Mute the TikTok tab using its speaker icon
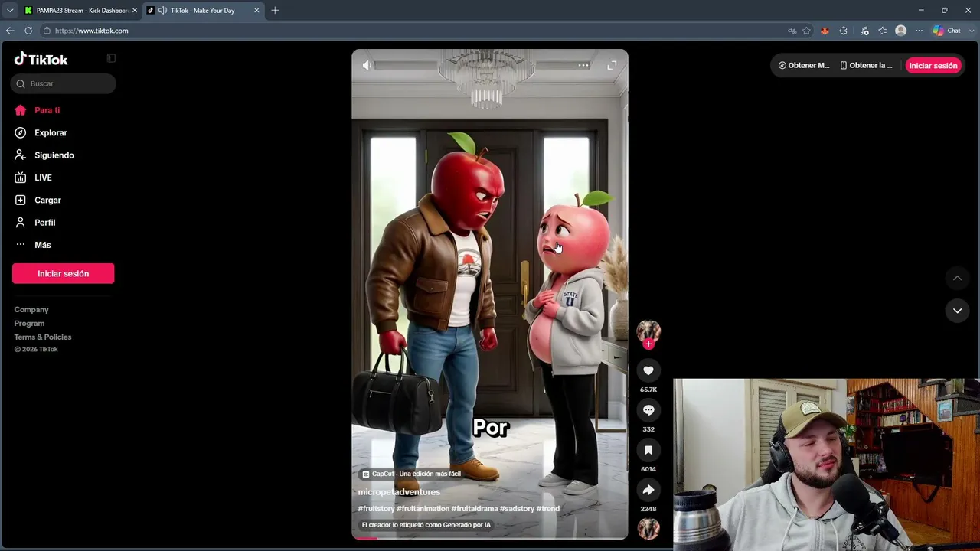Screen dimensions: 980x551 [x=162, y=11]
